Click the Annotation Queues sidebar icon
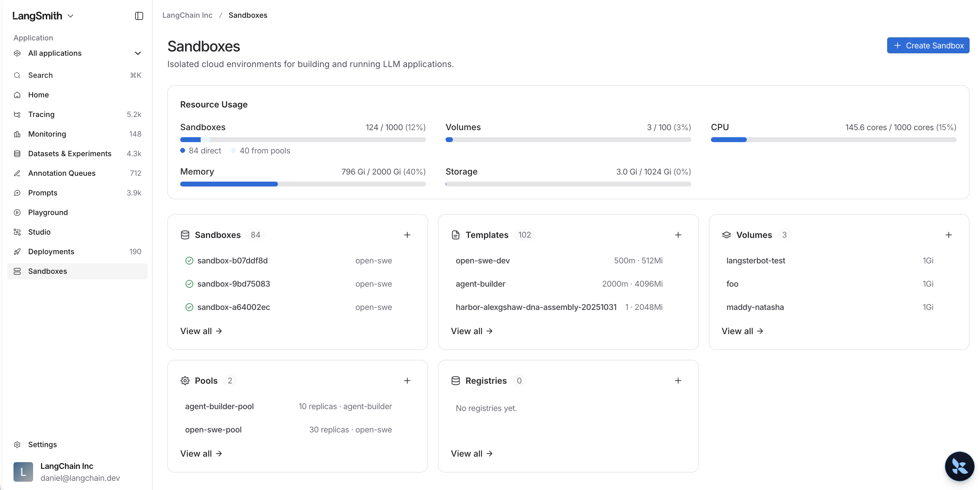980x490 pixels. [17, 173]
